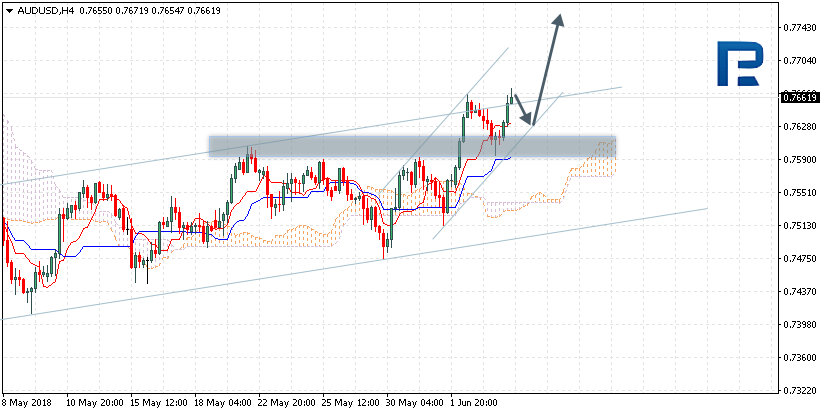This screenshot has height=414, width=821.
Task: Click the 0.74750 price axis label
Action: click(800, 259)
